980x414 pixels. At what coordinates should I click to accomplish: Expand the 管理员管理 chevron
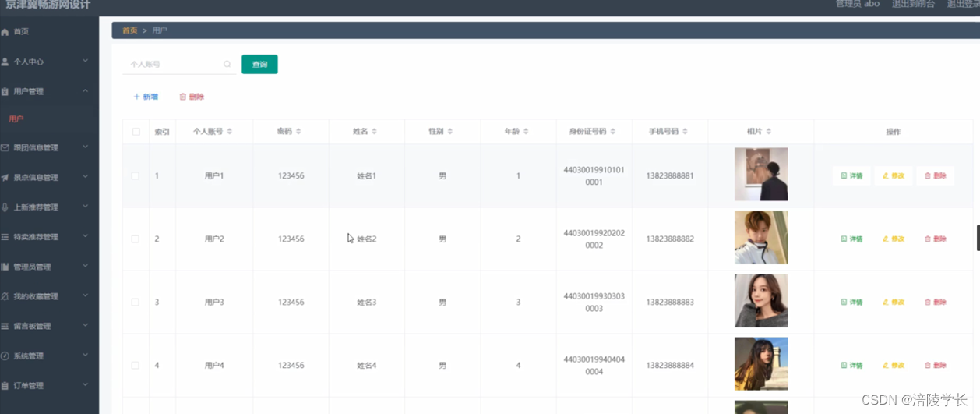pos(86,266)
